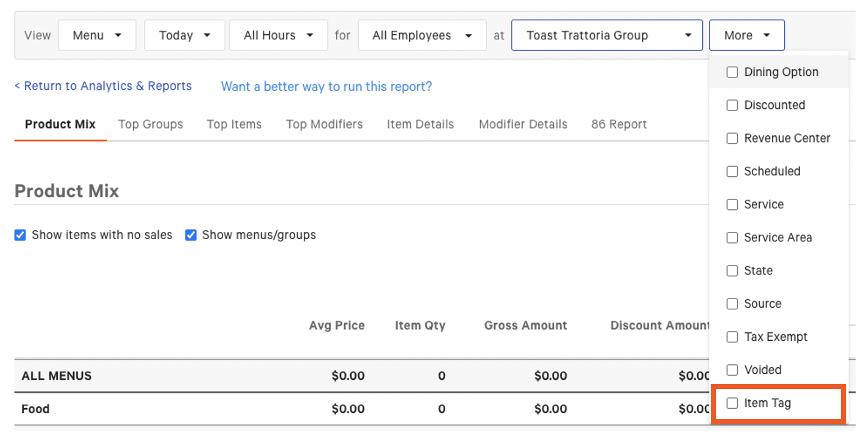Open the Today date range dropdown

tap(184, 35)
